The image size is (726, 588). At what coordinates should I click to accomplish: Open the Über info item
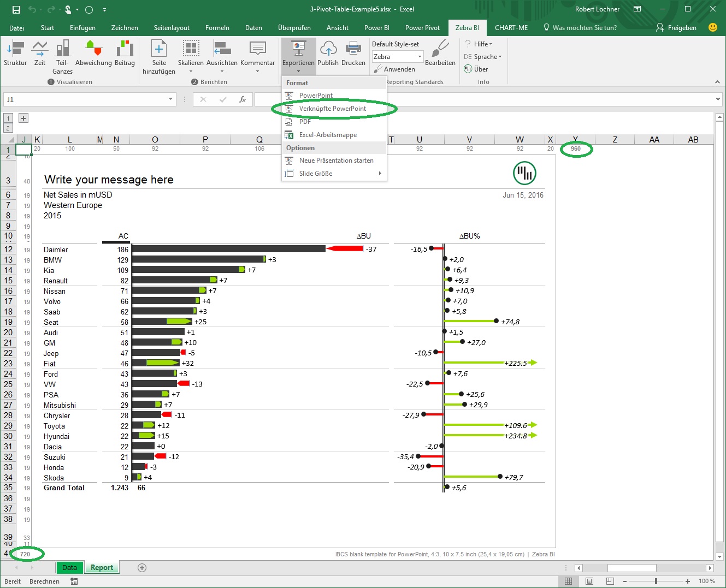pyautogui.click(x=476, y=69)
